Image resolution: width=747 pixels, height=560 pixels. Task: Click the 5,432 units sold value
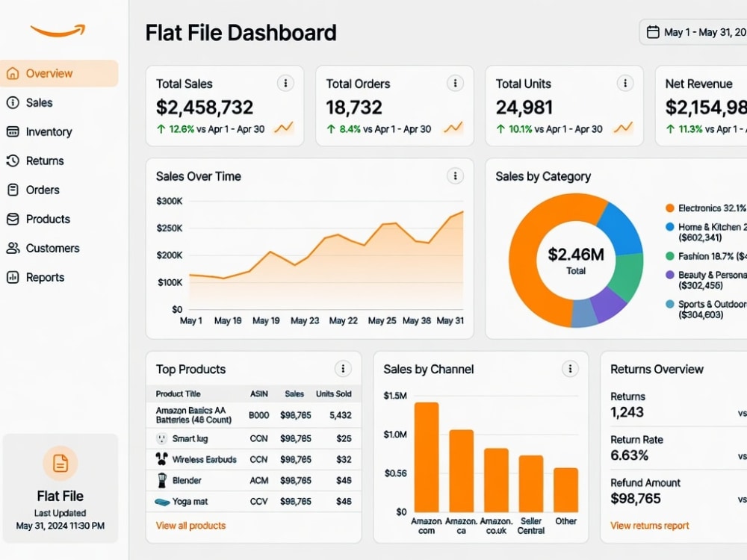[340, 415]
